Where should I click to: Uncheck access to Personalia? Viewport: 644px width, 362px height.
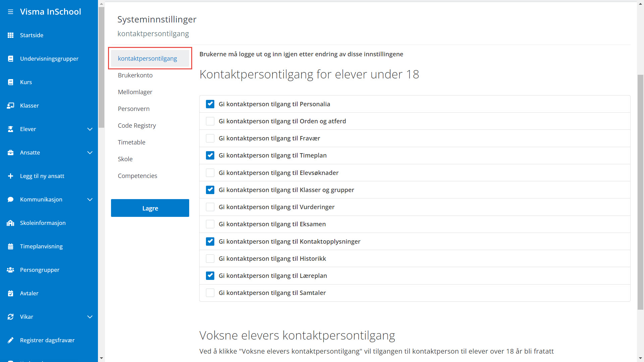pyautogui.click(x=210, y=104)
